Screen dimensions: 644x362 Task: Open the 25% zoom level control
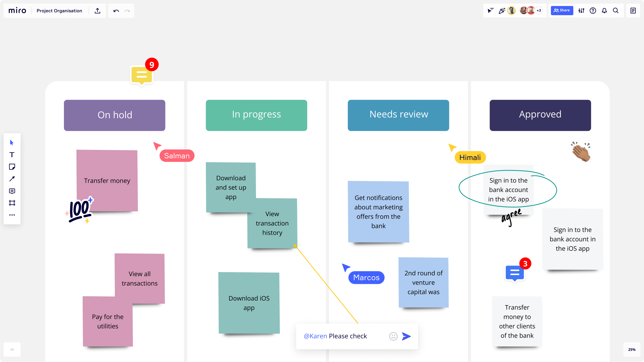coord(632,349)
